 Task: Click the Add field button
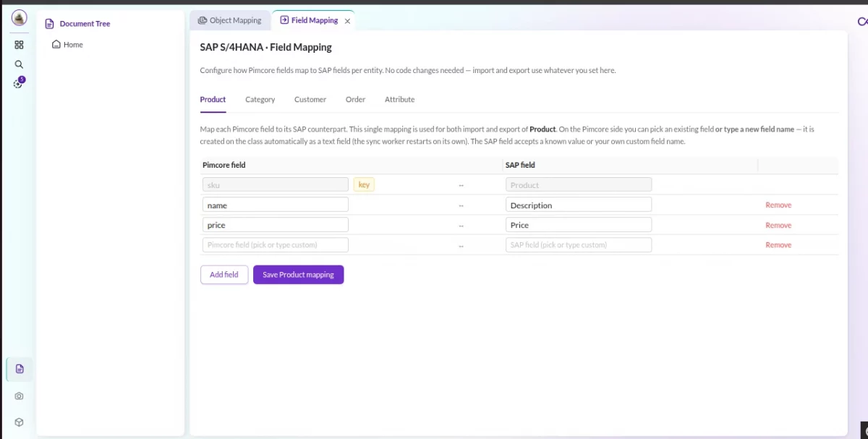[x=224, y=275]
